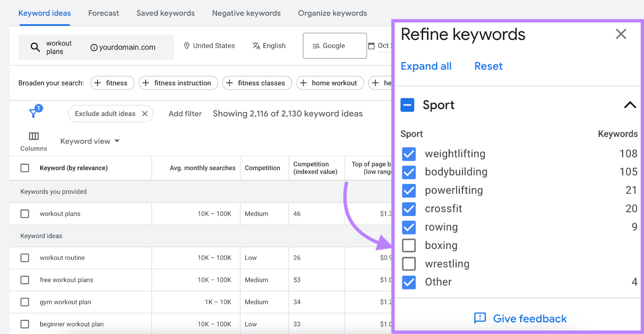Screen dimensions: 644x334
Task: Switch to the Forecast tab
Action: point(103,13)
